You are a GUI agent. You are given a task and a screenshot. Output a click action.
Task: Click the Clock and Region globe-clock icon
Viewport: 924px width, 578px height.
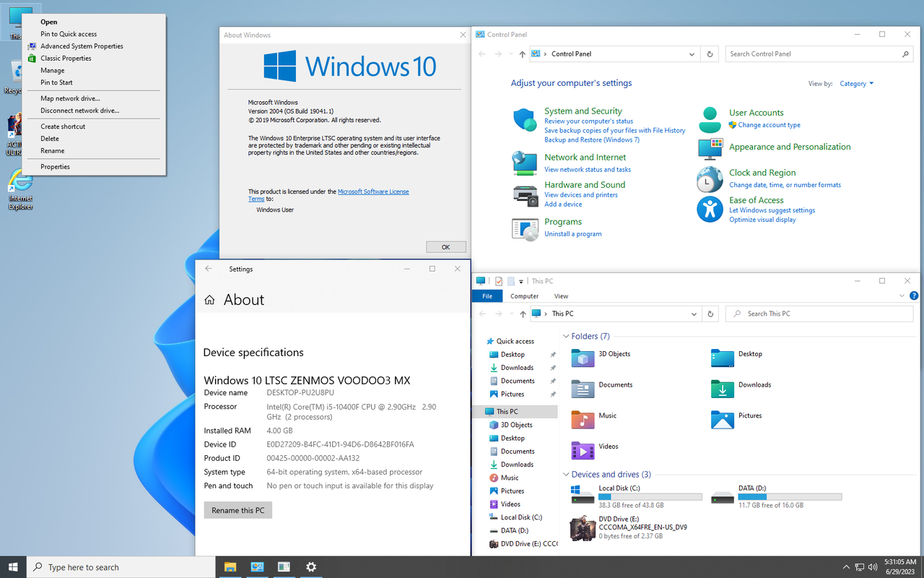point(710,179)
